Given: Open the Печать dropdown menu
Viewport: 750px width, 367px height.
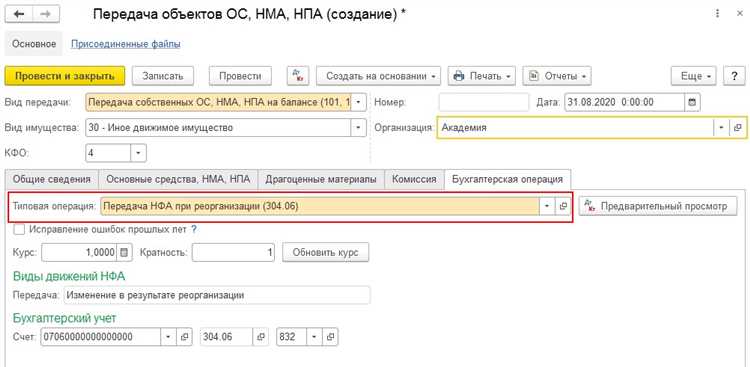Looking at the screenshot, I should click(482, 76).
